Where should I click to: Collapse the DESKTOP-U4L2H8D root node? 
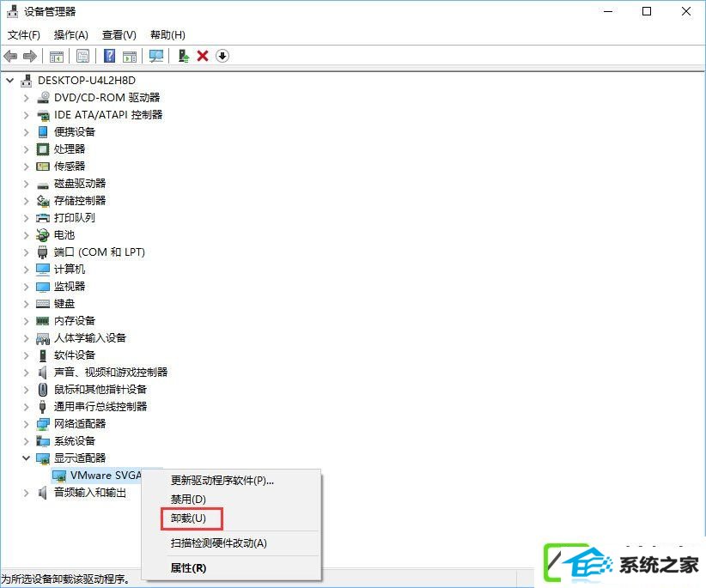pos(10,81)
